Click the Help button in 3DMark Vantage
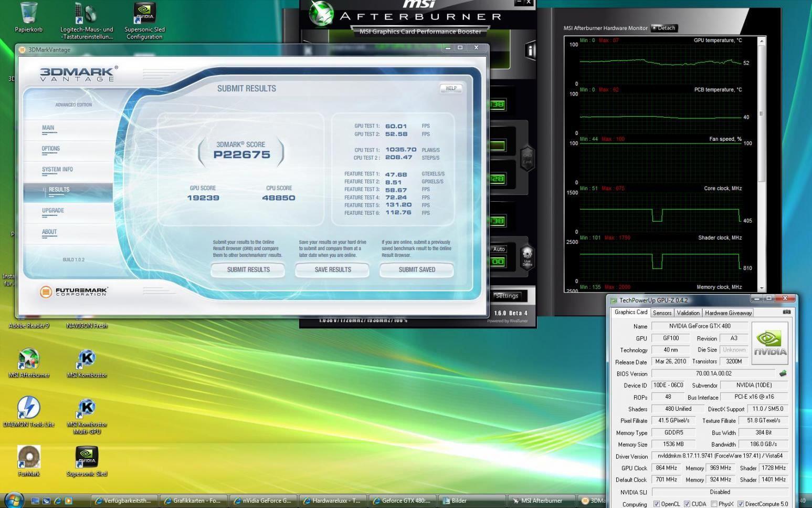The width and height of the screenshot is (812, 508). (451, 88)
